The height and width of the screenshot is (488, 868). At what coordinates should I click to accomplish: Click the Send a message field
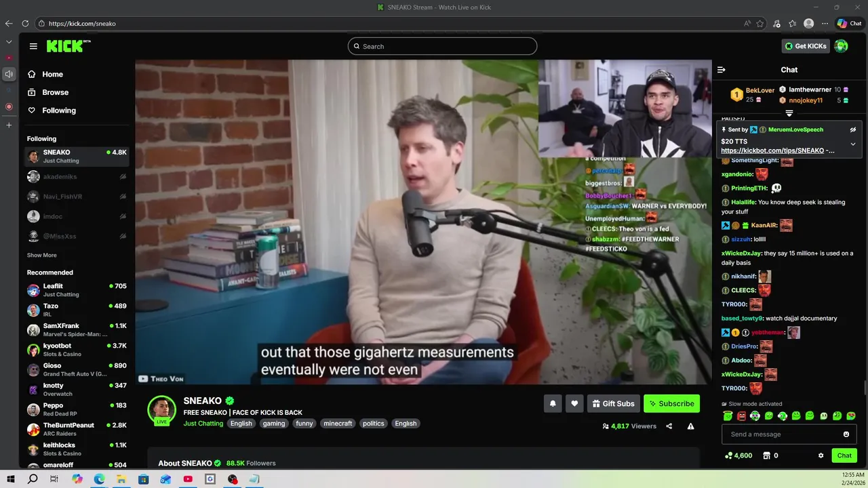[789, 434]
